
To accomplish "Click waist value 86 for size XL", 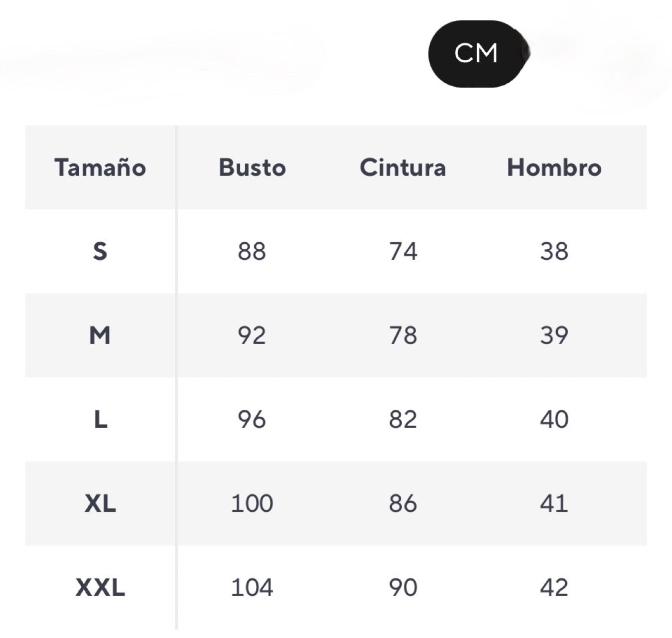I will click(x=403, y=503).
